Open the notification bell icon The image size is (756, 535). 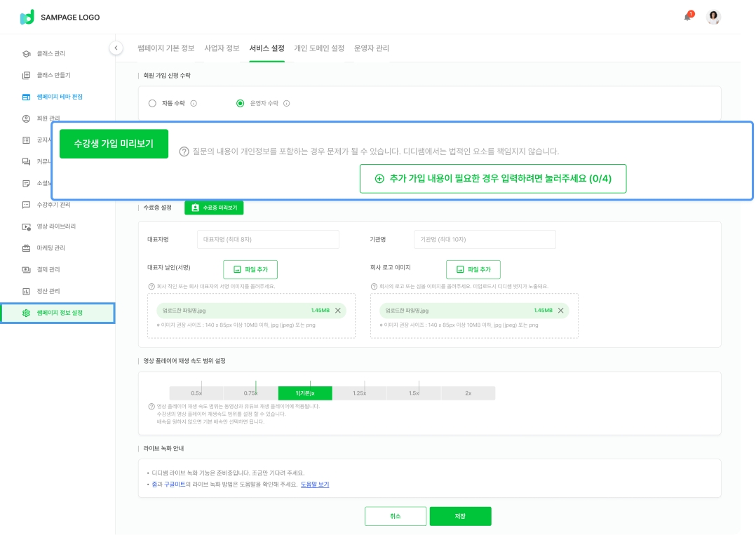pyautogui.click(x=687, y=17)
